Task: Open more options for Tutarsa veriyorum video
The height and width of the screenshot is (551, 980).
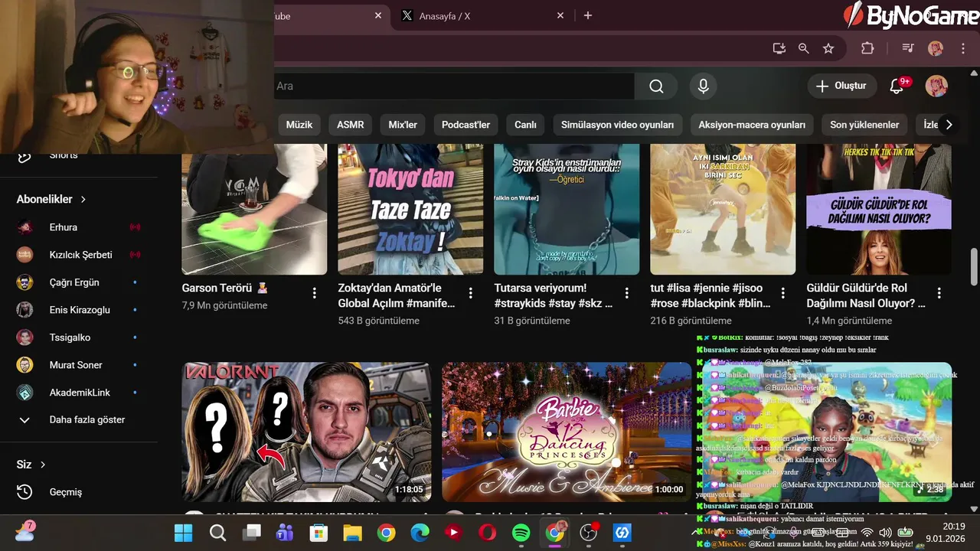Action: pos(626,293)
